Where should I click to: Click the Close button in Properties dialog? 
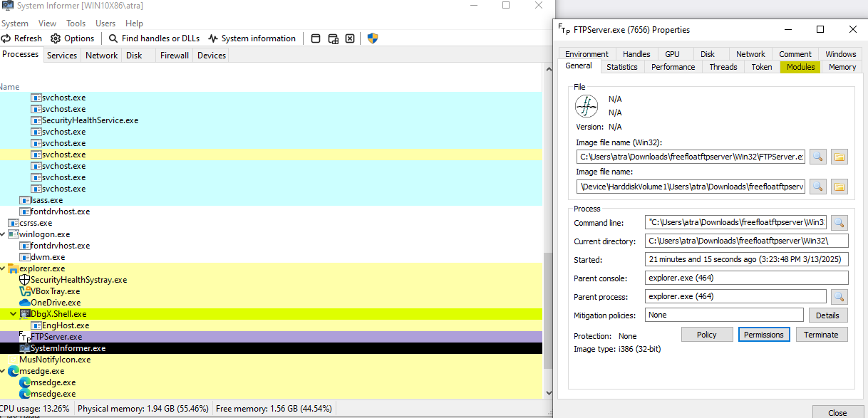click(x=837, y=412)
